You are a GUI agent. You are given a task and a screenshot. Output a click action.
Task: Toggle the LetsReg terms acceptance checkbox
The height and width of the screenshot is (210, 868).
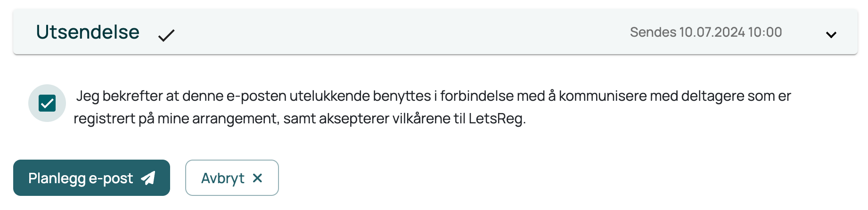(x=47, y=103)
